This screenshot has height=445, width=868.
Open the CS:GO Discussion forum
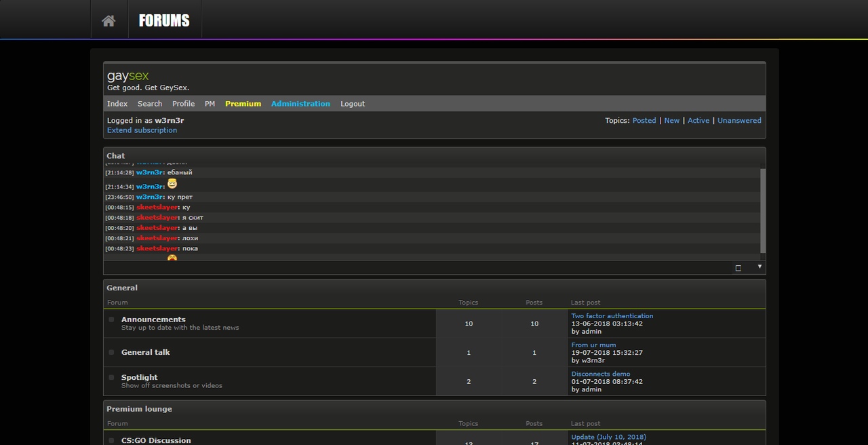156,440
